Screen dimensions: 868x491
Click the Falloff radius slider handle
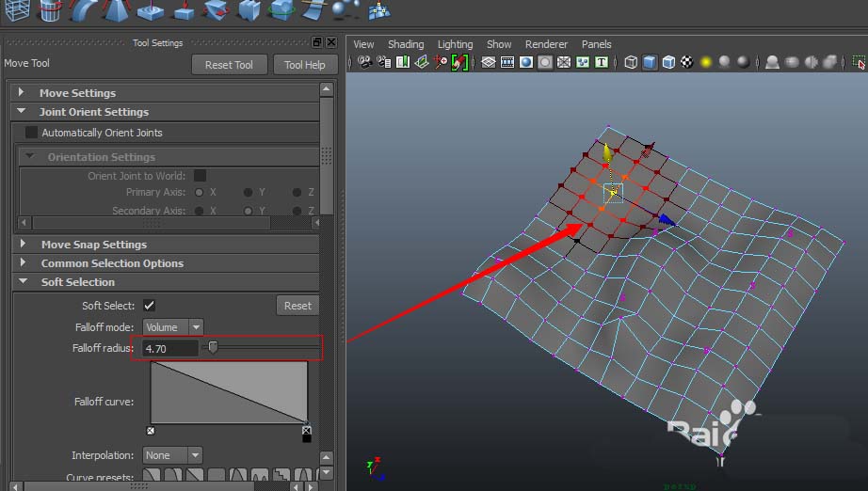tap(214, 348)
